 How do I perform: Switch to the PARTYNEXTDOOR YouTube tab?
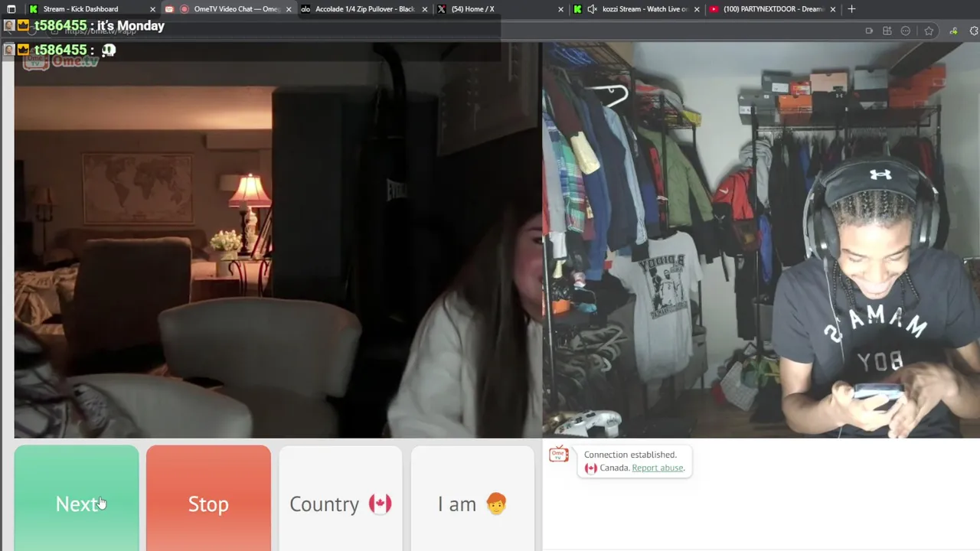(x=773, y=9)
